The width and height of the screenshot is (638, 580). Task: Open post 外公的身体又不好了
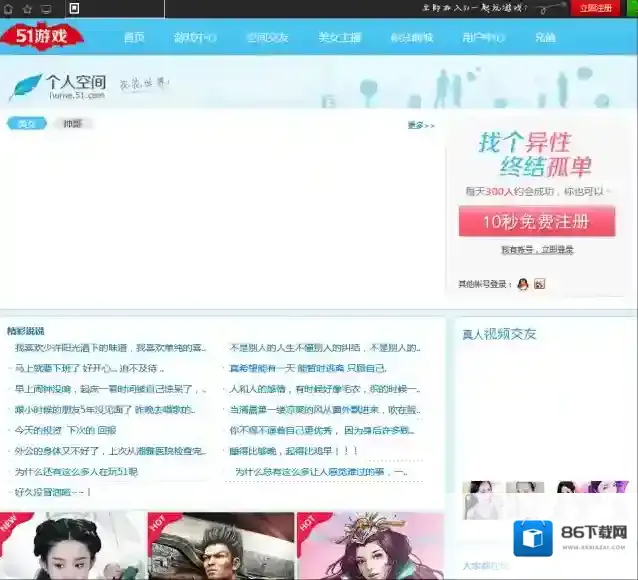click(x=110, y=451)
